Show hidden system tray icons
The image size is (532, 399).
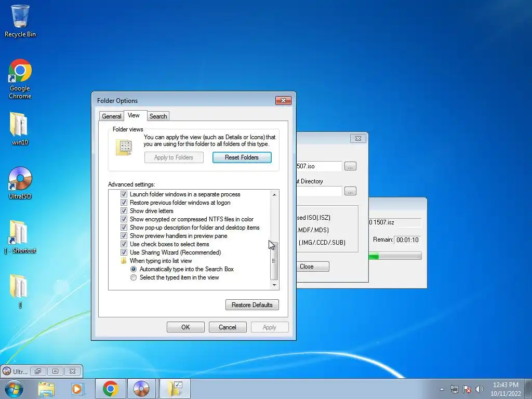pyautogui.click(x=442, y=389)
